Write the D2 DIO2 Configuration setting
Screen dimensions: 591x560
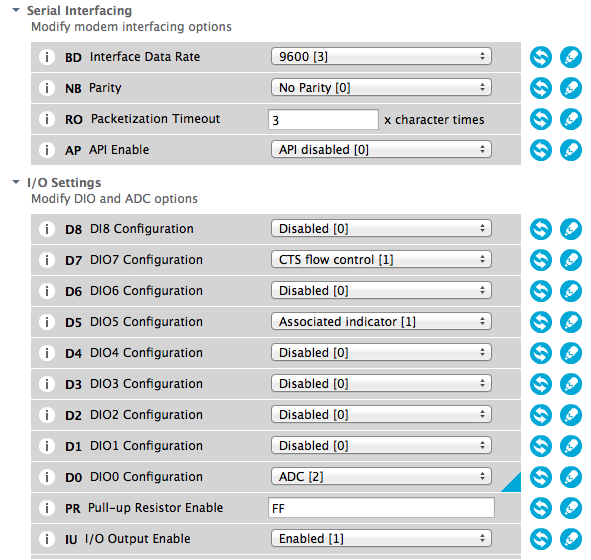(x=571, y=415)
